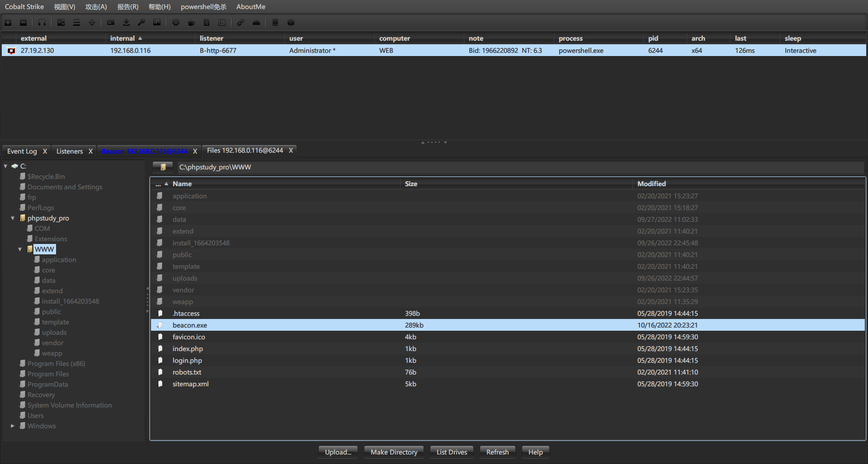Open Downloaded Files toolbar icon
This screenshot has width=868, height=464.
point(126,23)
